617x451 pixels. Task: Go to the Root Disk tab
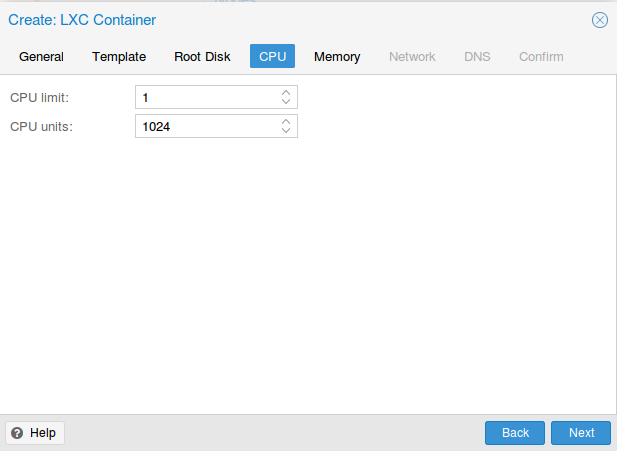pyautogui.click(x=202, y=56)
